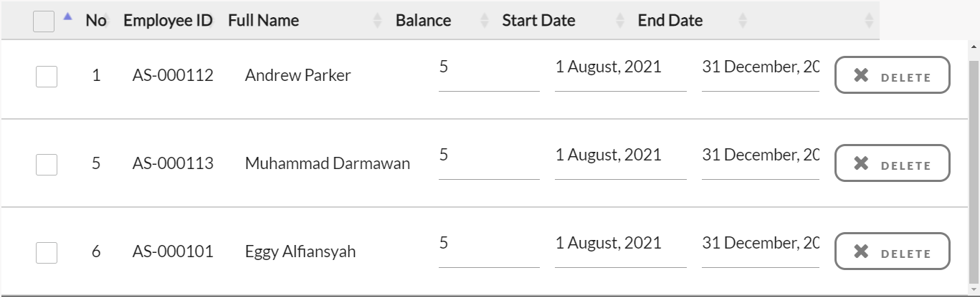
Task: Click the sort arrows in the last header column
Action: pyautogui.click(x=869, y=21)
